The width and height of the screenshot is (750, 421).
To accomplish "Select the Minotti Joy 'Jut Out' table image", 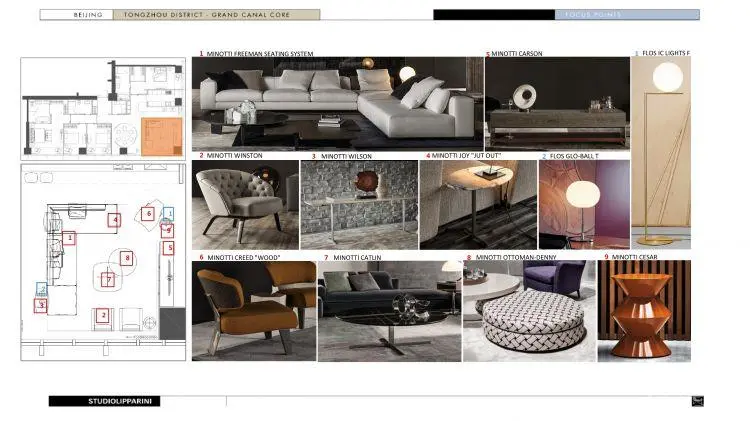I will point(478,205).
